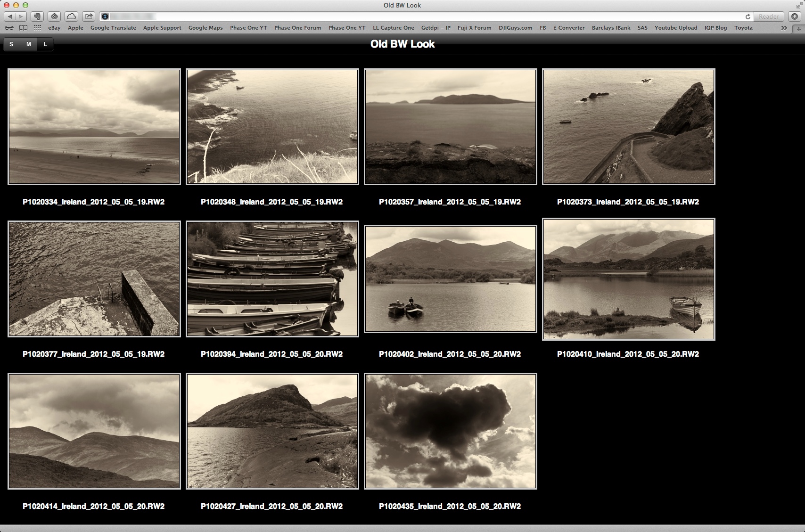
Task: Open Google Translate bookmark
Action: pos(113,28)
